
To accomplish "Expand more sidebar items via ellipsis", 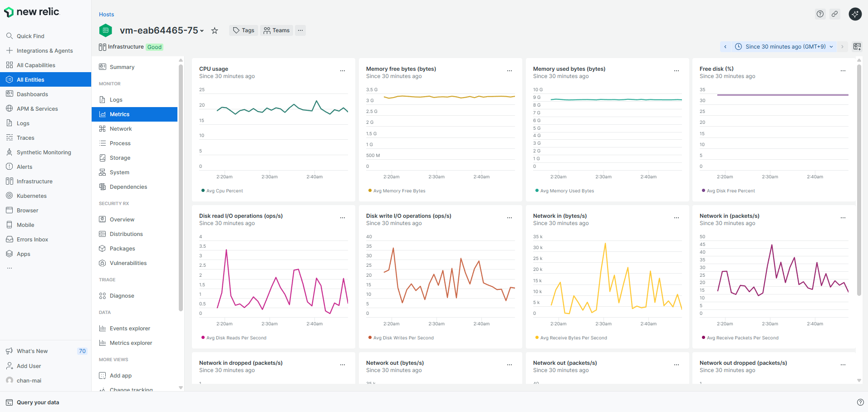I will click(x=9, y=268).
